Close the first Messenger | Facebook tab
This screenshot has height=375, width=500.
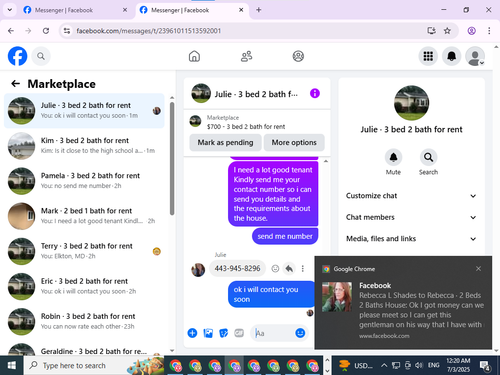pyautogui.click(x=125, y=10)
